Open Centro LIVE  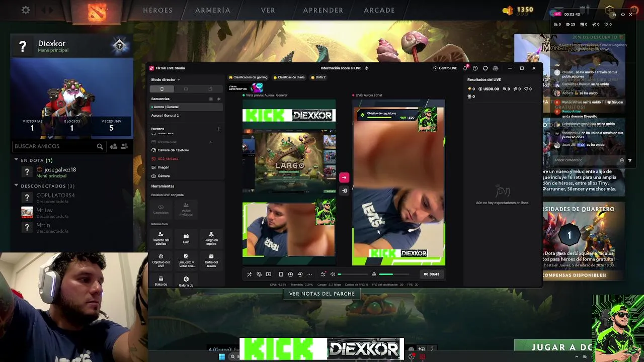[x=445, y=68]
